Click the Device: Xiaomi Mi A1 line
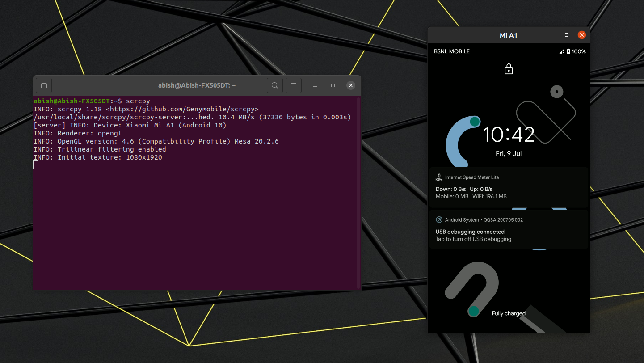644x363 pixels. click(130, 125)
